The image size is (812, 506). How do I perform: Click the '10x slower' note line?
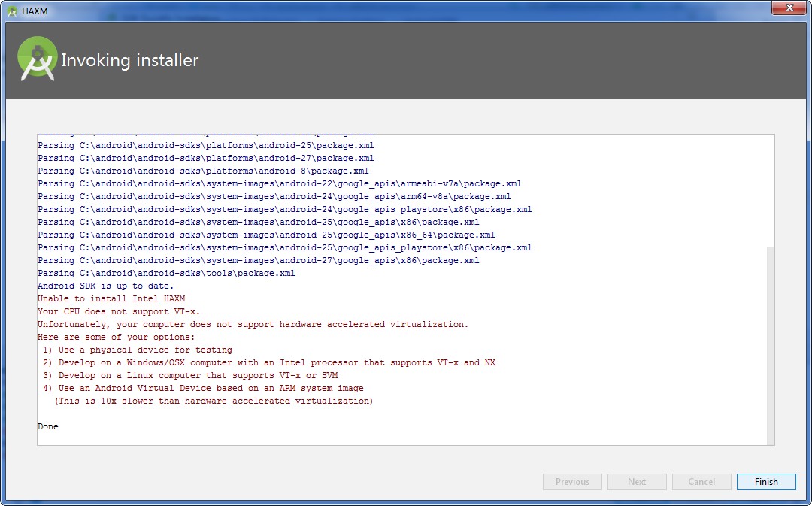click(x=214, y=401)
